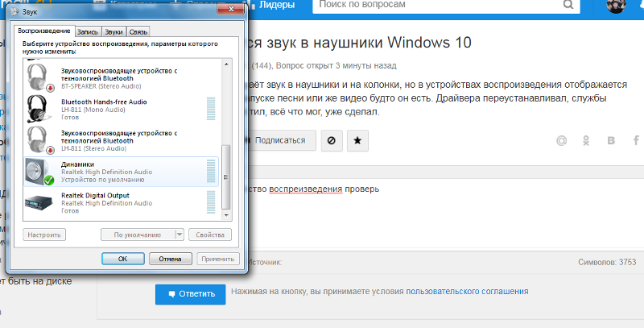Click the OK button in the Звук dialog
Viewport: 644px width, 328px height.
click(x=123, y=259)
